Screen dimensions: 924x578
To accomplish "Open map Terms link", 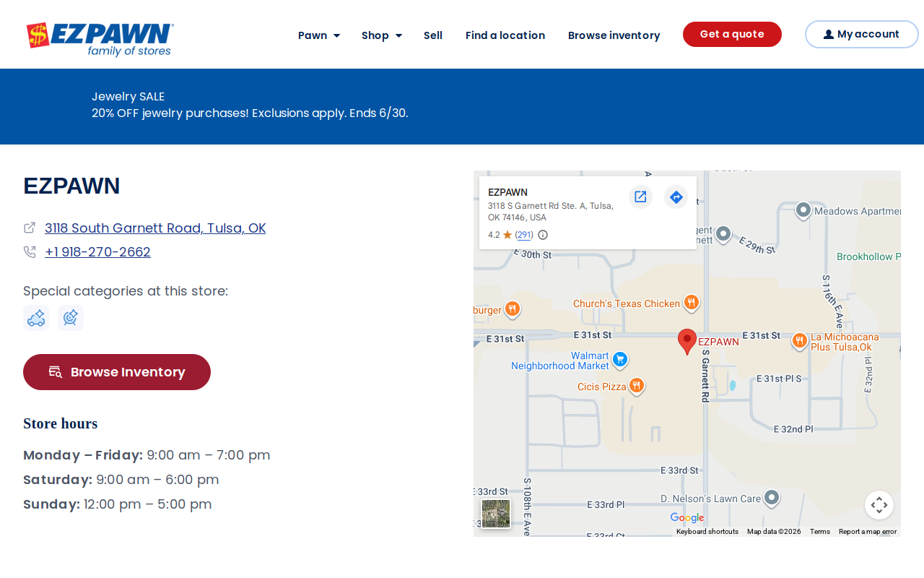I will (x=820, y=532).
